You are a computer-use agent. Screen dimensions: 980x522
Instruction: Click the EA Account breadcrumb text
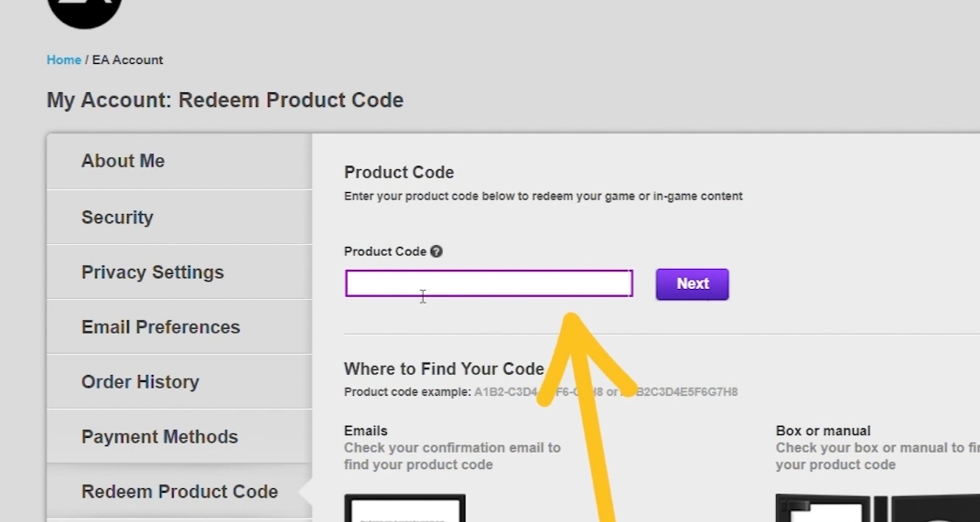click(127, 60)
